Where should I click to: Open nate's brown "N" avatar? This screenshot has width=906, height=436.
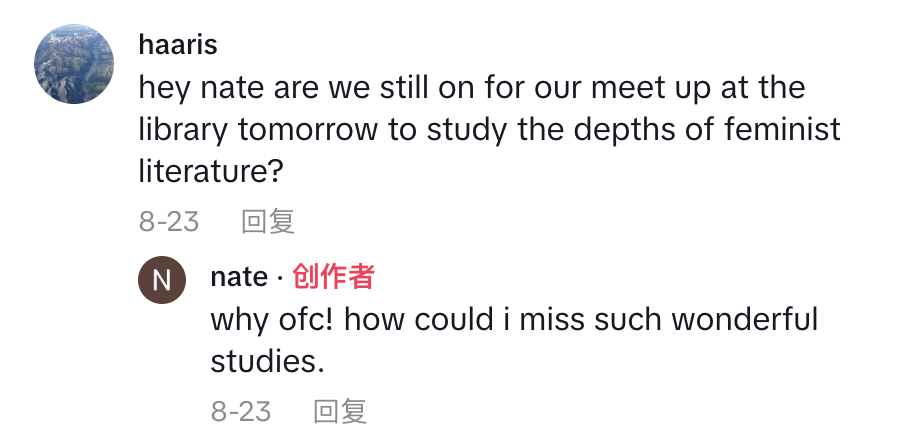tap(161, 281)
